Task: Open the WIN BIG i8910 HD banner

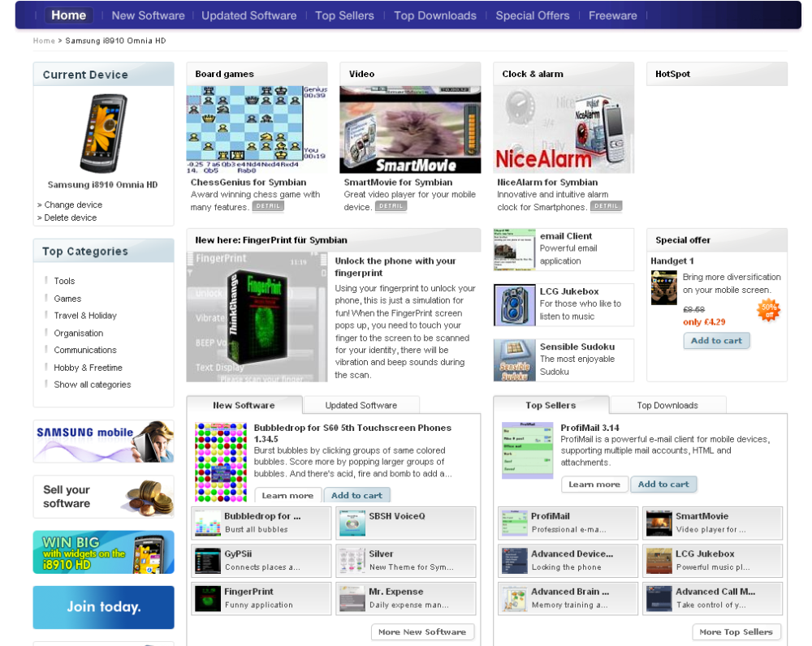Action: click(104, 553)
